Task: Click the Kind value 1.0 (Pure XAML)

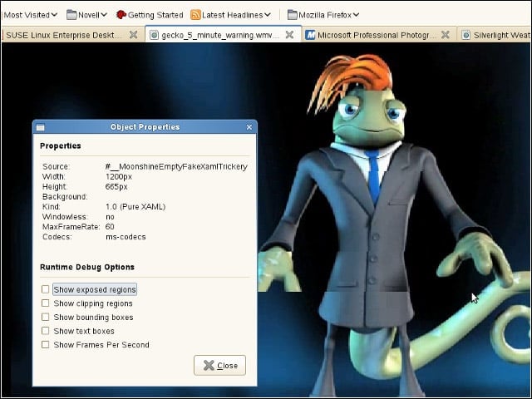Action: pos(135,207)
